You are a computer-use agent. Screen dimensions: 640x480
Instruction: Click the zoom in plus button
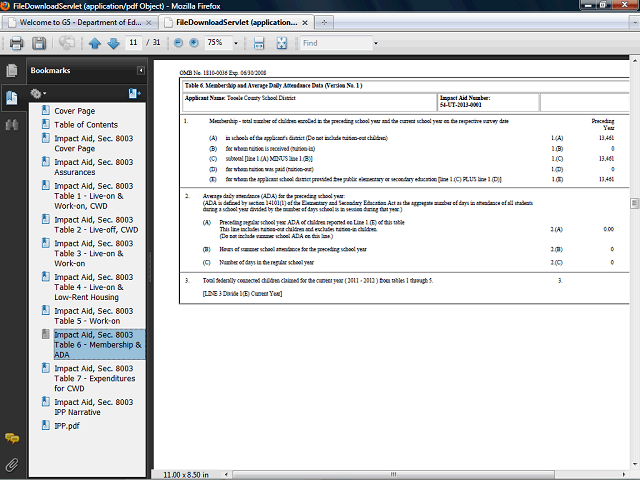pyautogui.click(x=193, y=43)
